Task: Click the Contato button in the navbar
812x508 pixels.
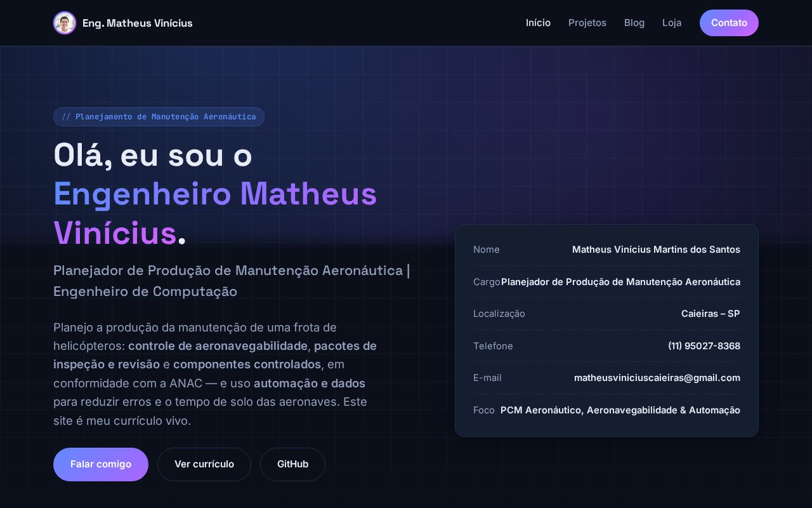Action: coord(729,23)
